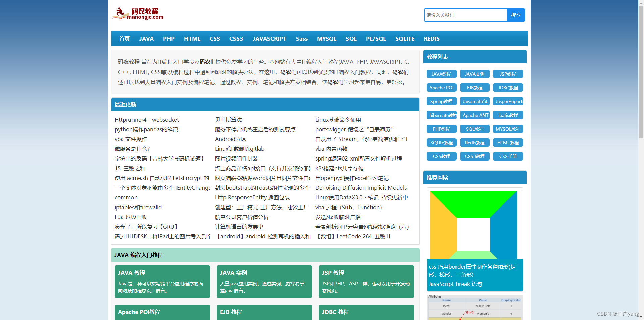Viewport: 644px width, 320px height.
Task: Click the 贝叶斯算法 article link
Action: pos(228,120)
